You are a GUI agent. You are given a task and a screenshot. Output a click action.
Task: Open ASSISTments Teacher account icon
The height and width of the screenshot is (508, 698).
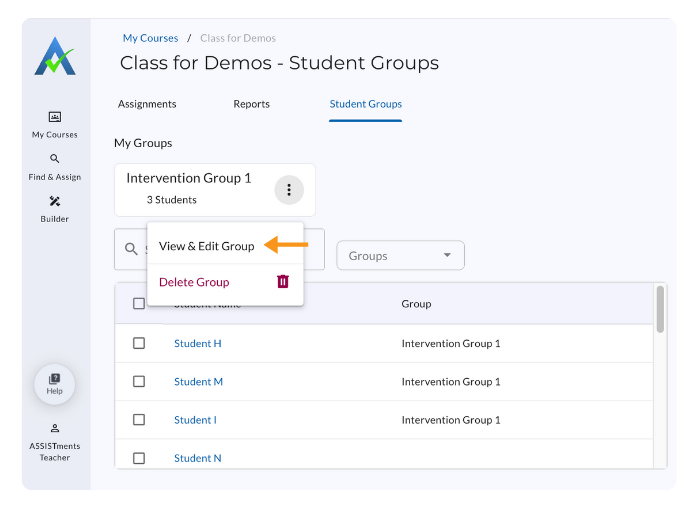pyautogui.click(x=54, y=428)
